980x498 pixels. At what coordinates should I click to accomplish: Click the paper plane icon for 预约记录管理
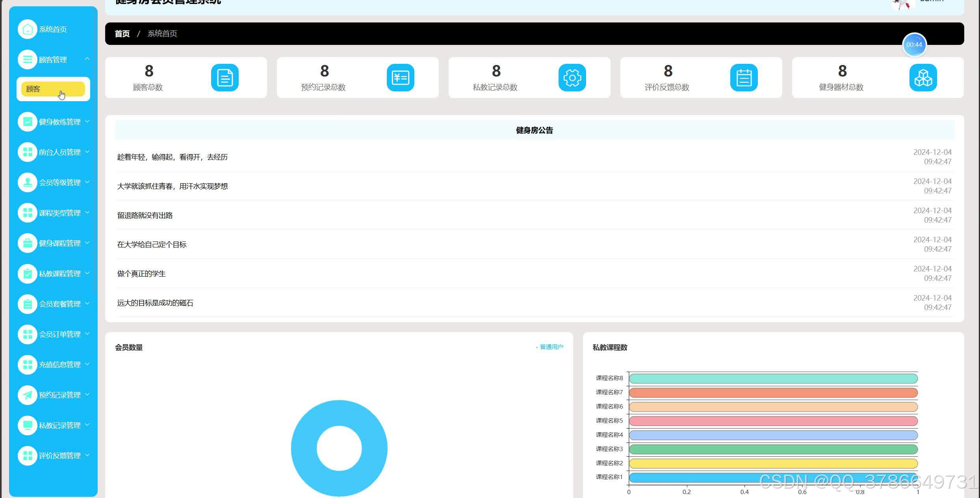[28, 395]
